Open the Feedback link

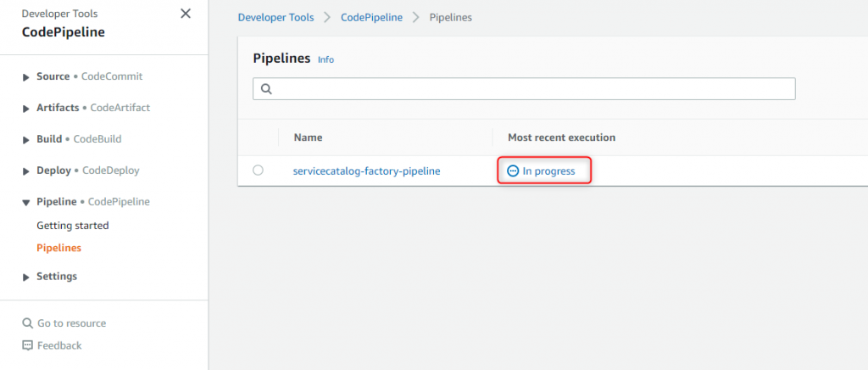point(59,345)
